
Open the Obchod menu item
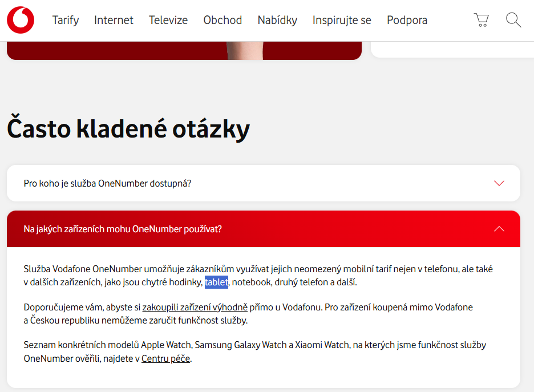point(222,21)
